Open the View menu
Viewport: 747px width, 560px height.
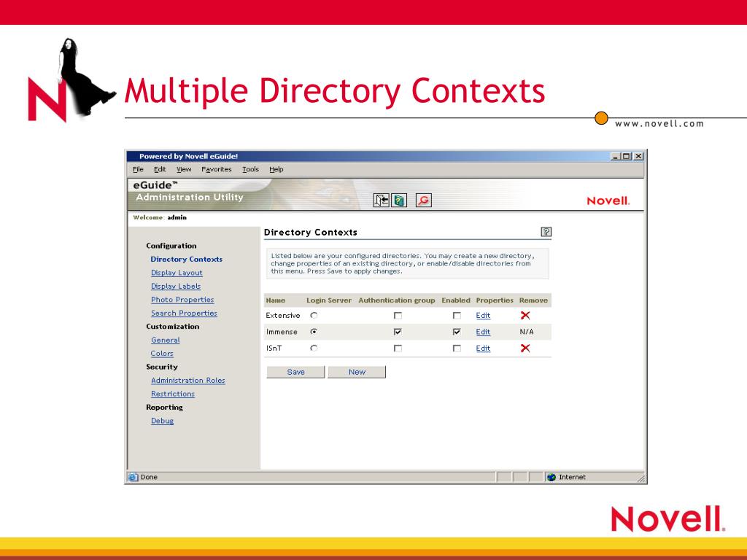coord(184,169)
